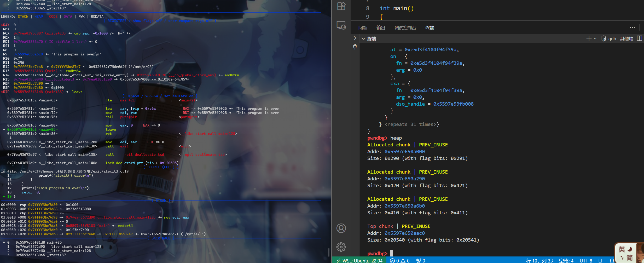Toggle the 简 simplified character mode
This screenshot has width=644, height=263.
(x=630, y=258)
